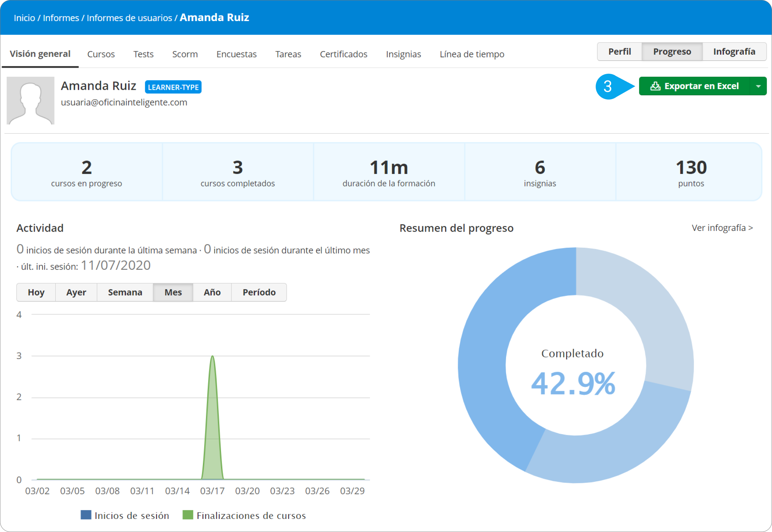Click the Informes de usuarios breadcrumb
Viewport: 772px width, 532px height.
coord(129,18)
